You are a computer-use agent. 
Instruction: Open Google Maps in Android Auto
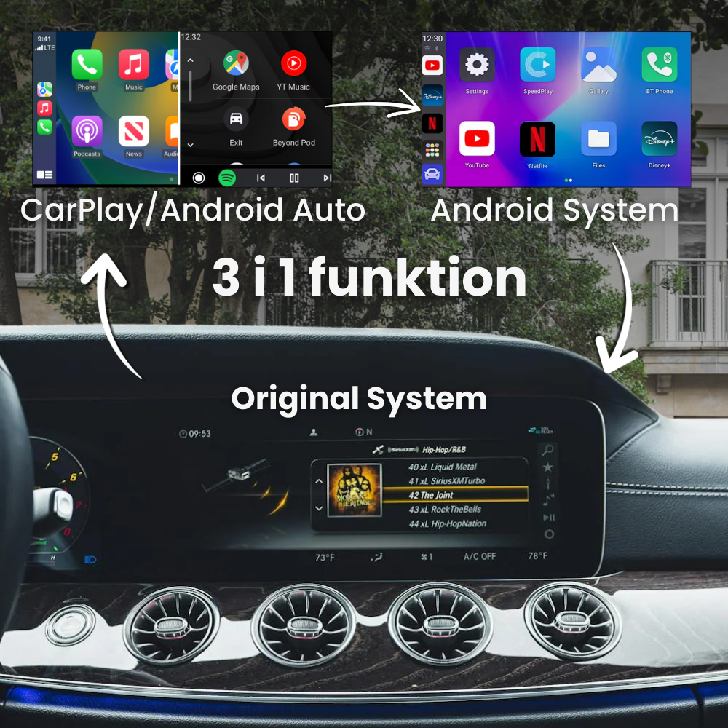[236, 63]
